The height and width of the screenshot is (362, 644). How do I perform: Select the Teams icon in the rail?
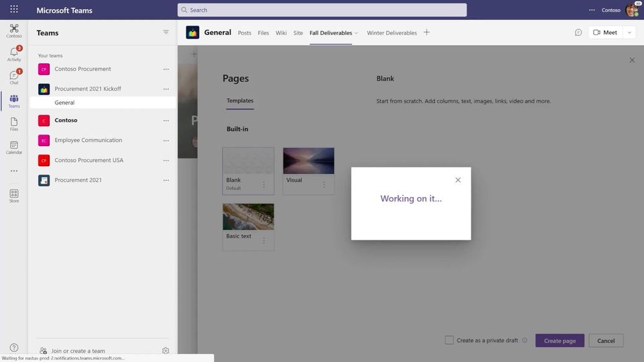14,101
